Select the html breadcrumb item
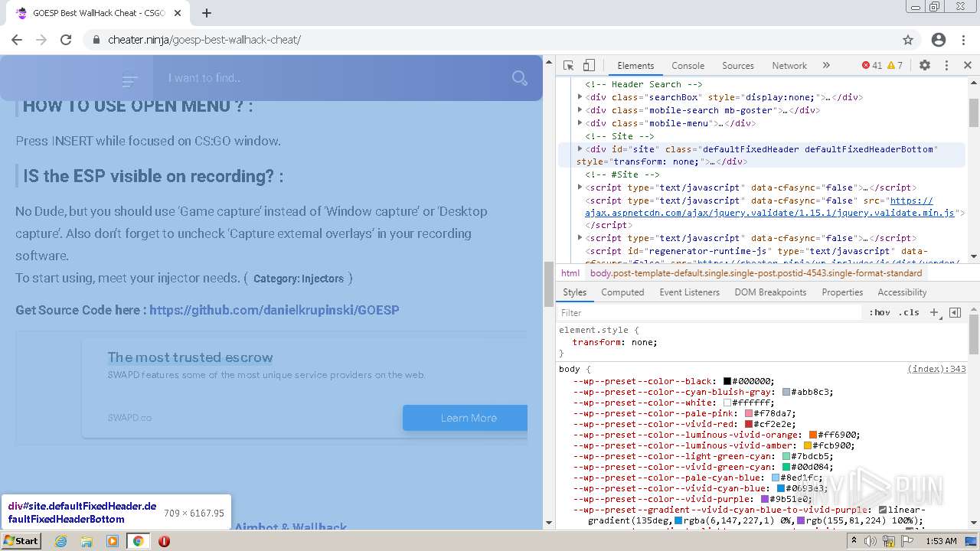Image resolution: width=980 pixels, height=551 pixels. [570, 272]
